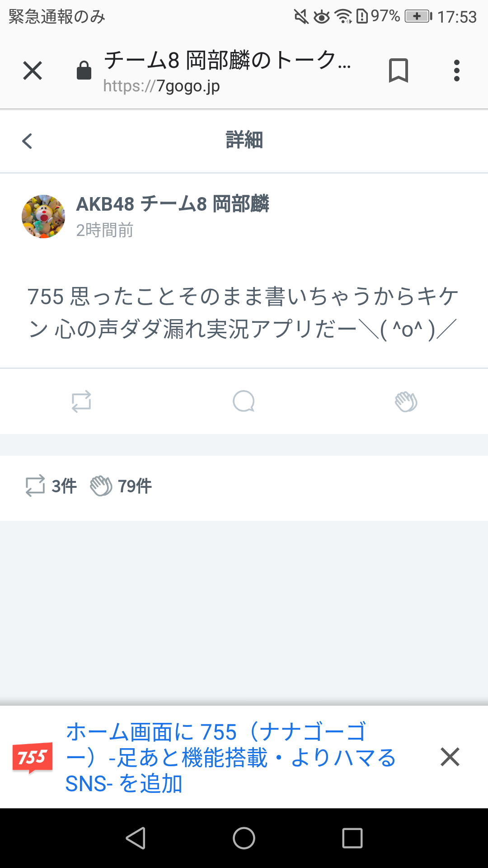Tap the lock icon for site security info
Viewport: 488px width, 868px height.
tap(84, 71)
